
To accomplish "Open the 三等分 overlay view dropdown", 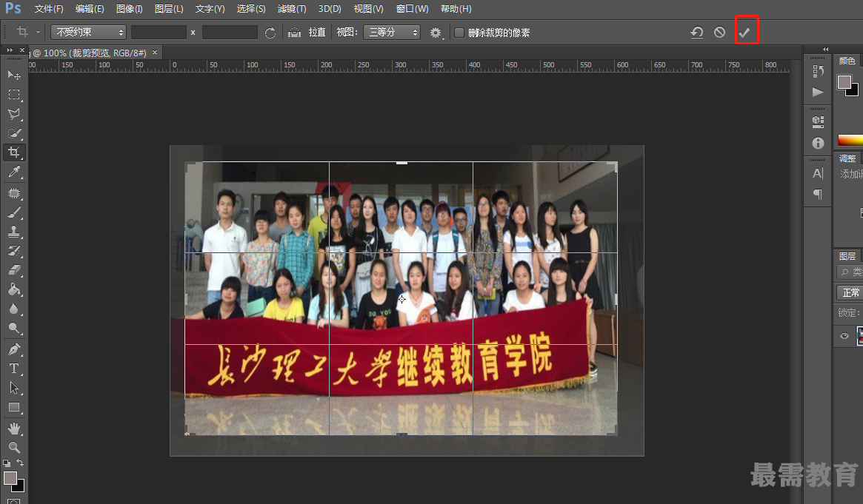I will [x=391, y=33].
